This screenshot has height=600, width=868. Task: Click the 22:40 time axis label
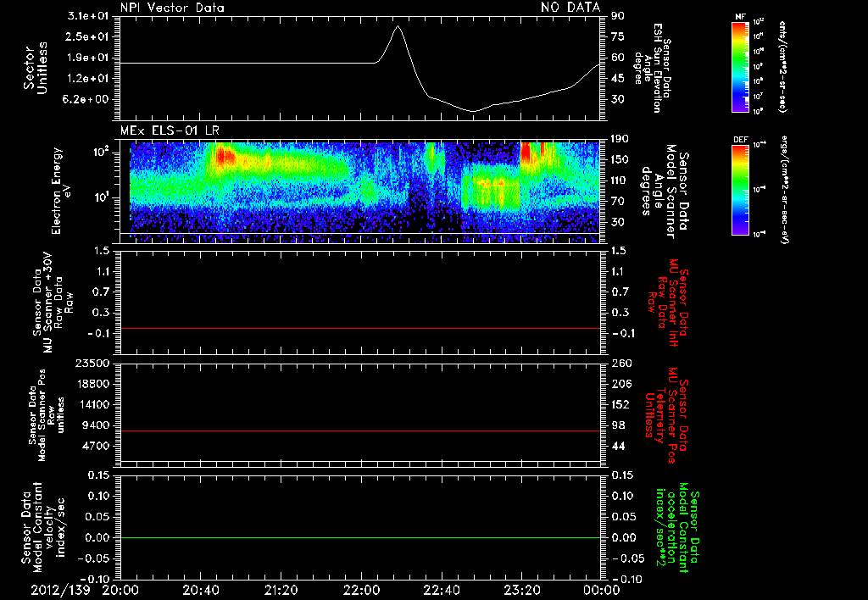click(x=441, y=590)
